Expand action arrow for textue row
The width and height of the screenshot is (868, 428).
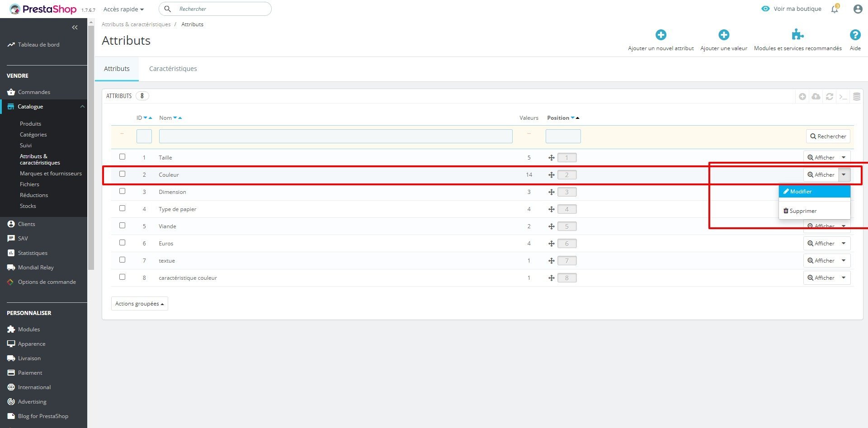[844, 261]
